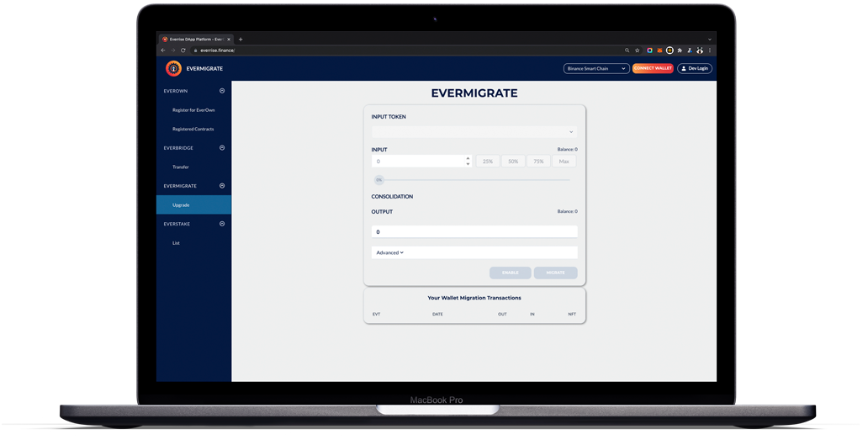Image resolution: width=868 pixels, height=440 pixels.
Task: Open the Chrome three-dot menu
Action: pyautogui.click(x=710, y=50)
